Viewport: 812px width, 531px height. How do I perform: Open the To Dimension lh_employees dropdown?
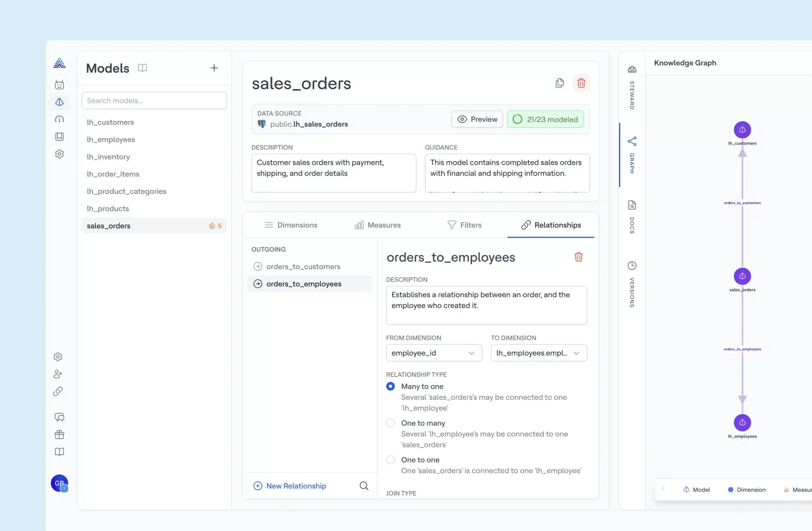click(x=538, y=353)
